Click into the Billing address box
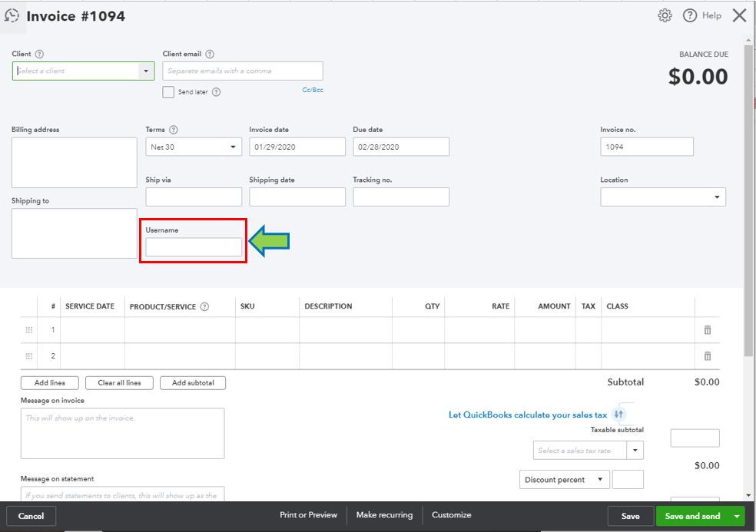756x532 pixels. pos(75,163)
